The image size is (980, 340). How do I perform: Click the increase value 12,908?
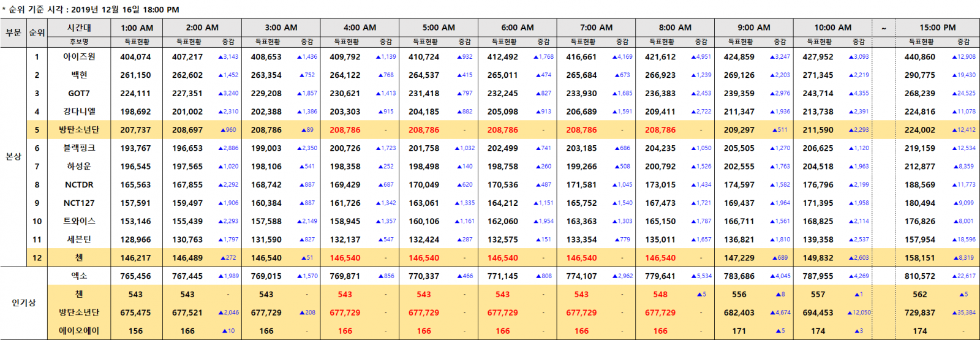coord(963,56)
